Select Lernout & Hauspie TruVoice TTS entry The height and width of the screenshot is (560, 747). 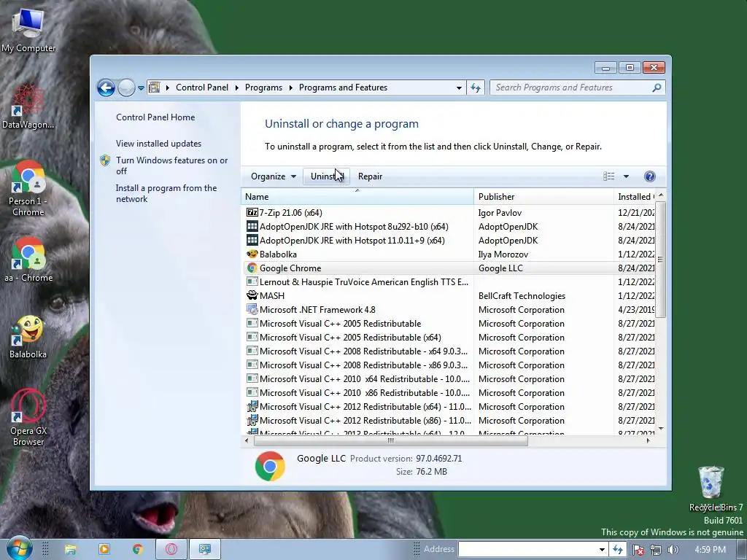pyautogui.click(x=449, y=282)
